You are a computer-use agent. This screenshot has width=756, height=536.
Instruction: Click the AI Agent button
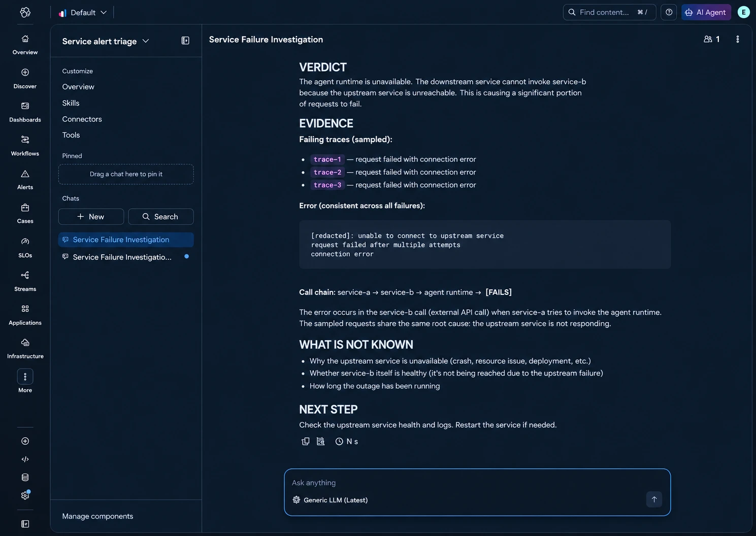[x=706, y=12]
